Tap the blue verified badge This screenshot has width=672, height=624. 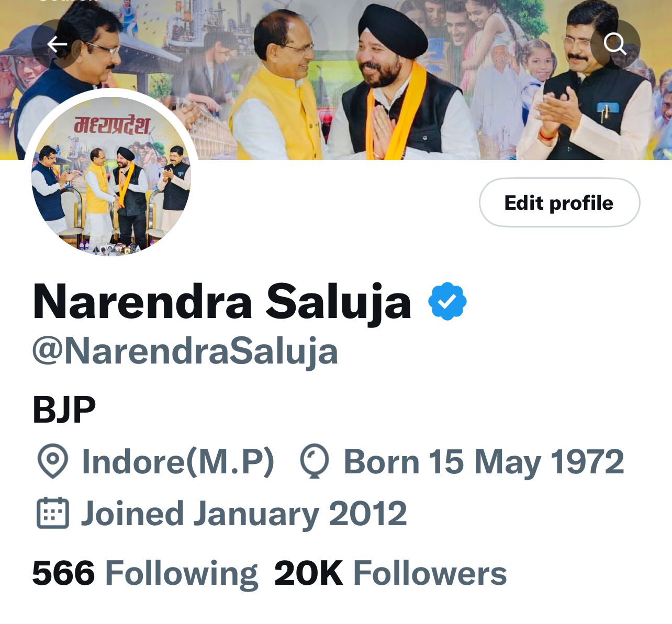tap(447, 301)
